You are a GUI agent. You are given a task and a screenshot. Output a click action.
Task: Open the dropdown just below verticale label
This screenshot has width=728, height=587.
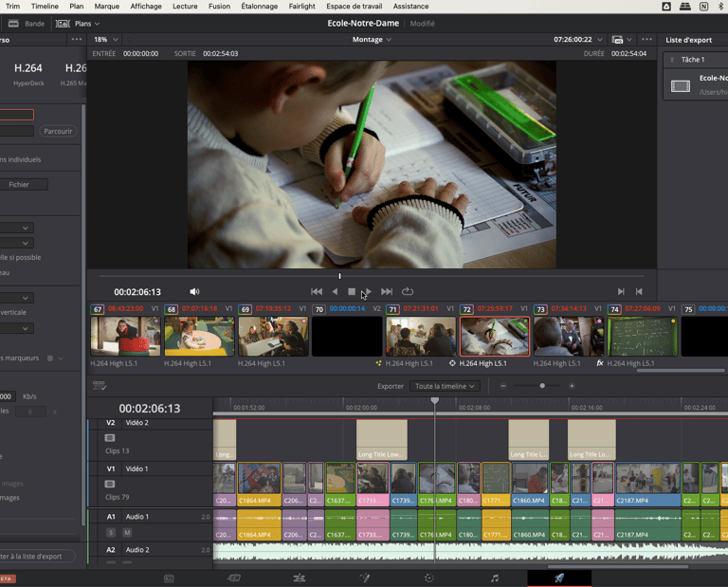(x=15, y=328)
